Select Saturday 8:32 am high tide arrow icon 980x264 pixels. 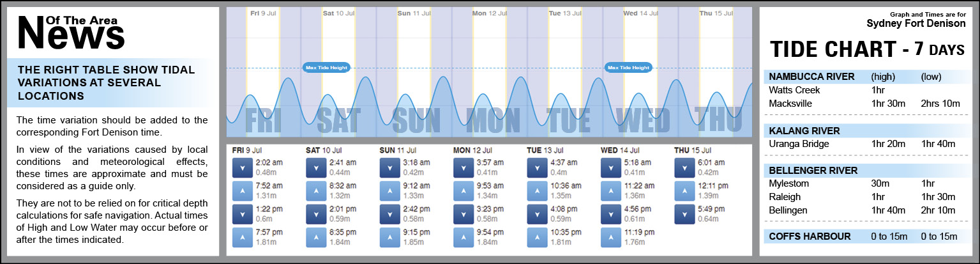315,190
